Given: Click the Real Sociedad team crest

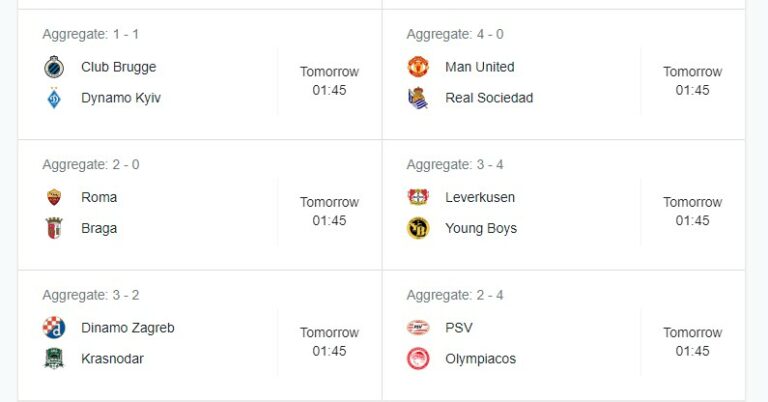Looking at the screenshot, I should coord(418,98).
